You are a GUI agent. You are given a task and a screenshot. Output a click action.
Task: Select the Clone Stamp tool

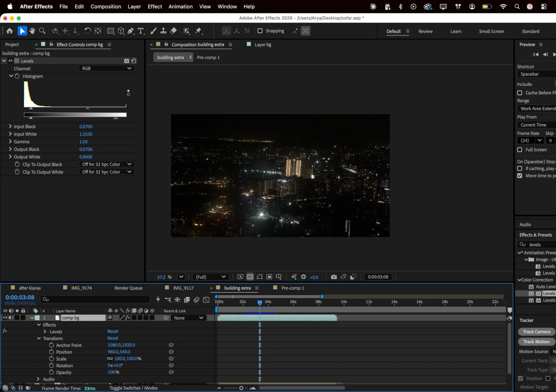163,31
